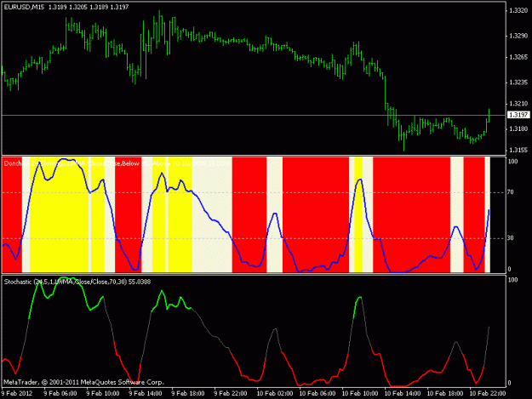Click the 10 Feb 22:00 time label
The height and width of the screenshot is (399, 532).
coord(487,393)
